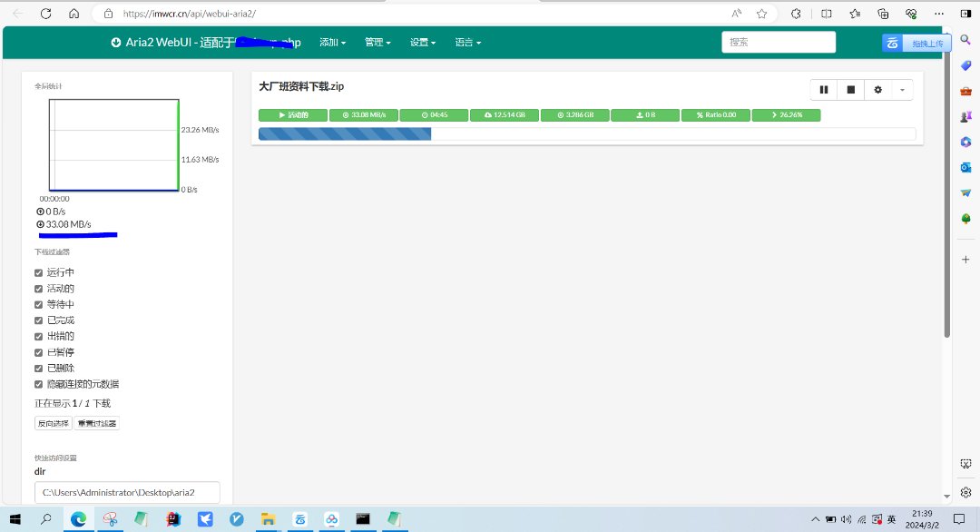This screenshot has height=532, width=980.
Task: Stop the active download with square button
Action: (x=850, y=89)
